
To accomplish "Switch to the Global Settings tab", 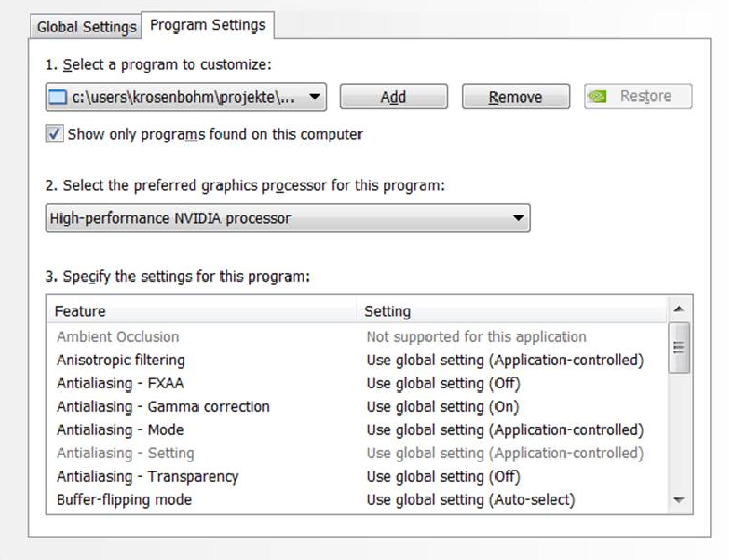I will 86,27.
